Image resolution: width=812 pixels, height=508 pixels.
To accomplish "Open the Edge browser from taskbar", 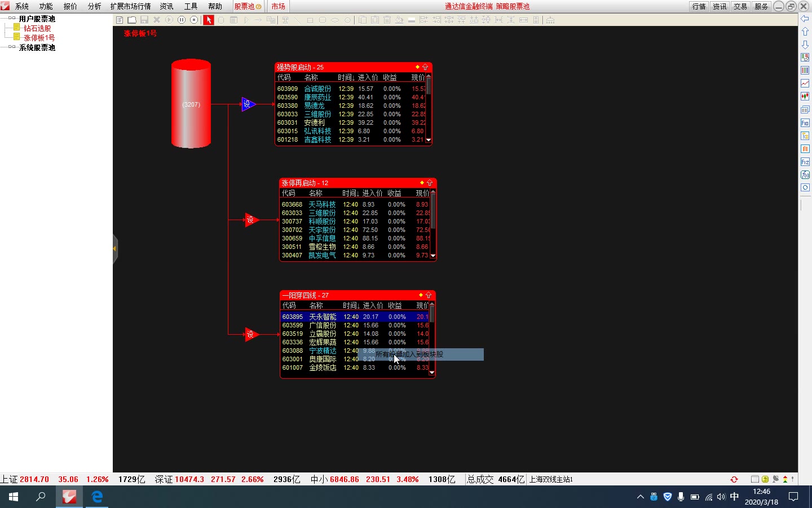I will [x=97, y=497].
